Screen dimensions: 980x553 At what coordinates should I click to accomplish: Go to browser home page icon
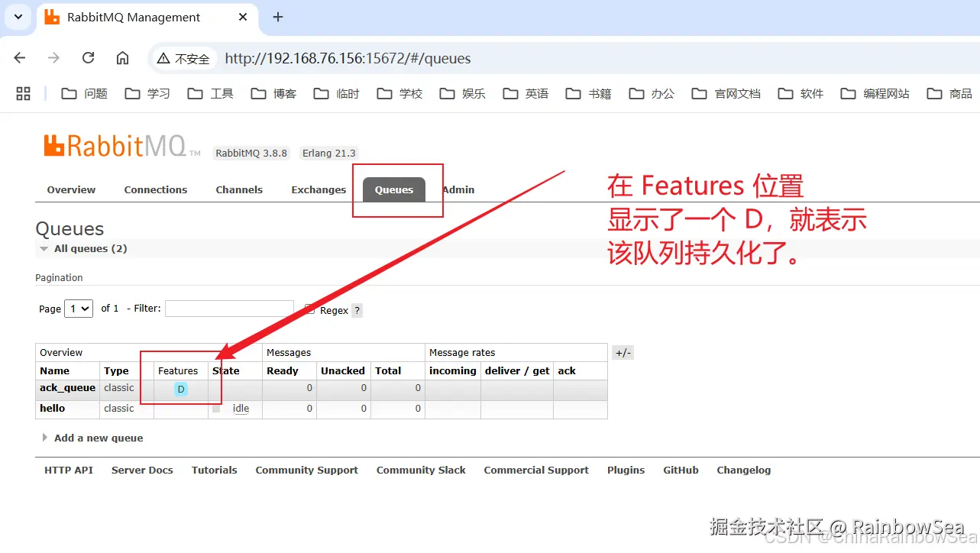(x=122, y=58)
